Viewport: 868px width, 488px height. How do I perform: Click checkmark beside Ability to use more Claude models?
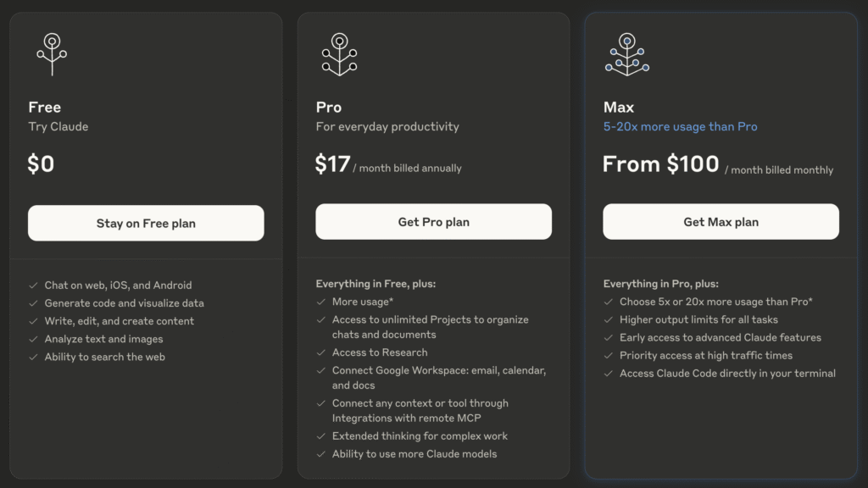tap(320, 454)
